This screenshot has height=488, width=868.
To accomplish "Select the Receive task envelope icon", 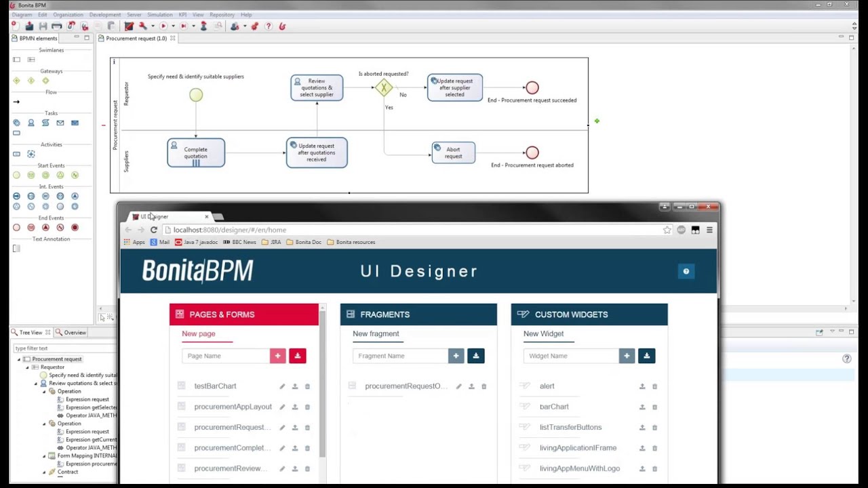I will click(x=60, y=123).
